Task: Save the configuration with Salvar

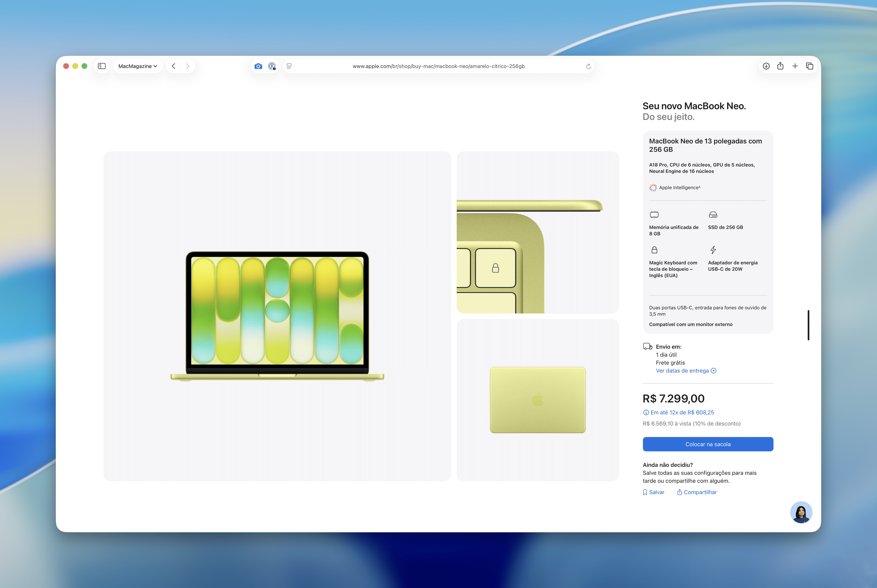Action: click(654, 492)
